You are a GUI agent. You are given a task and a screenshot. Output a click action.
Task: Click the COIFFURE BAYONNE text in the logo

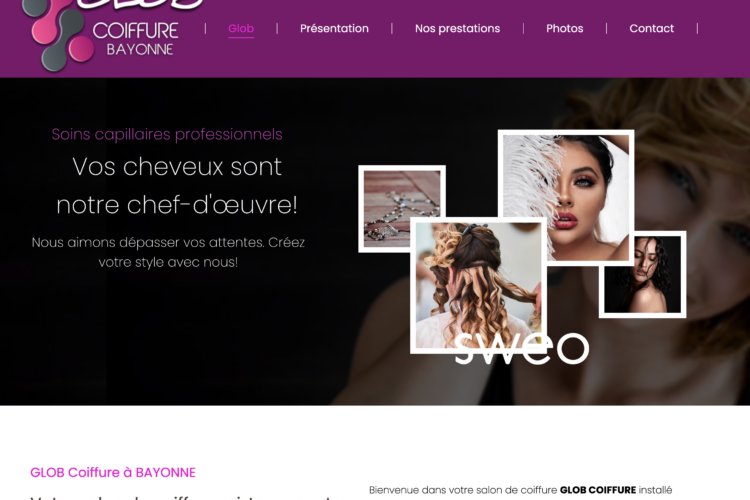click(x=135, y=39)
